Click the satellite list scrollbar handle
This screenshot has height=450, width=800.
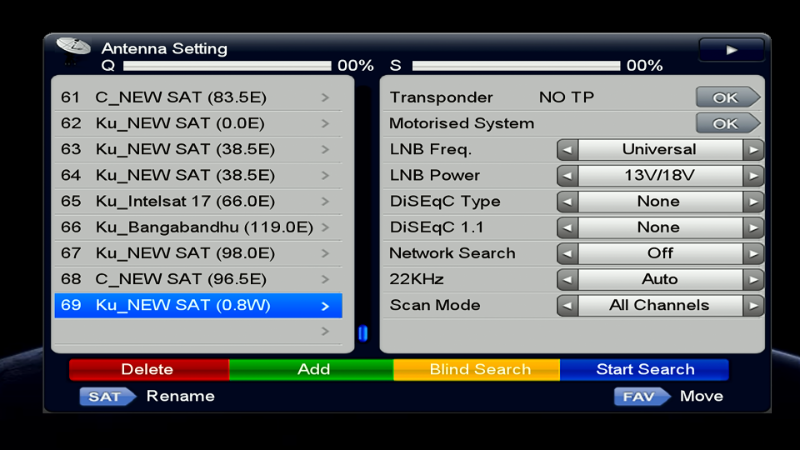(x=362, y=333)
